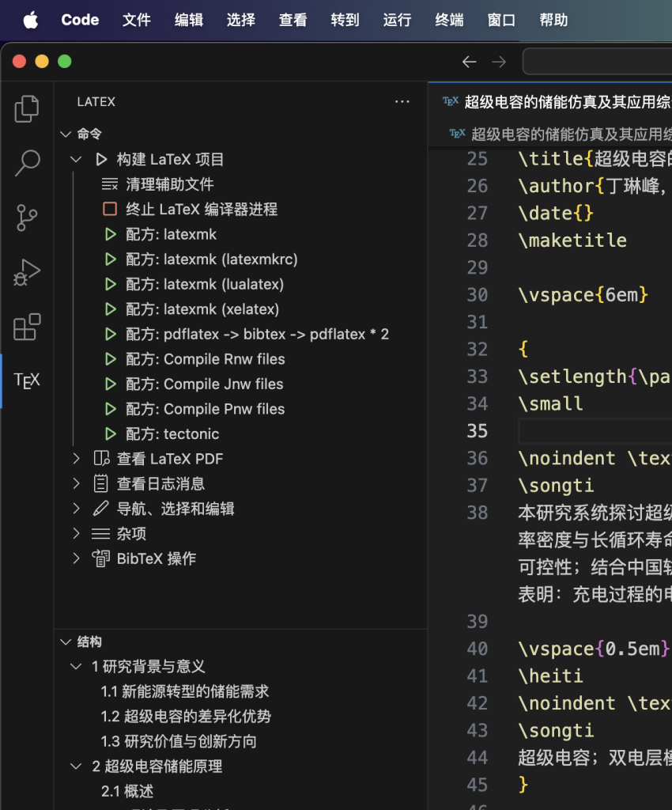Jump to outline item 1.2 超级电容的差异化优势

click(186, 717)
